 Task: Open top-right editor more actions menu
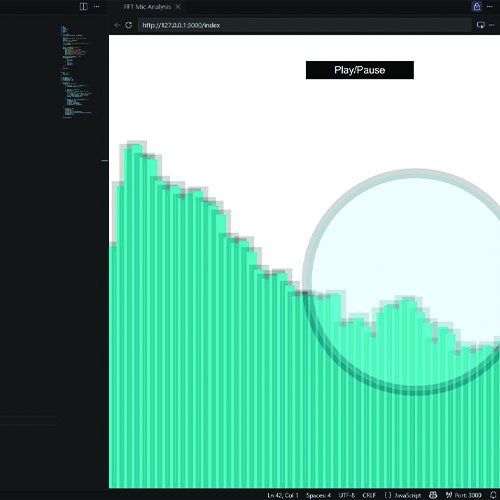click(489, 6)
